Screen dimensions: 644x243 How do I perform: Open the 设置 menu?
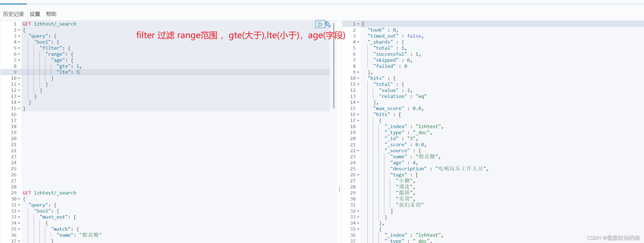point(35,14)
